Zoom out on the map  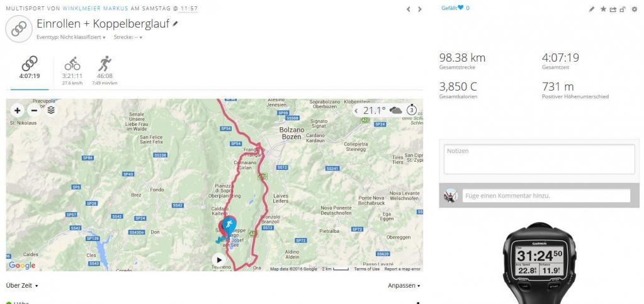[x=34, y=110]
